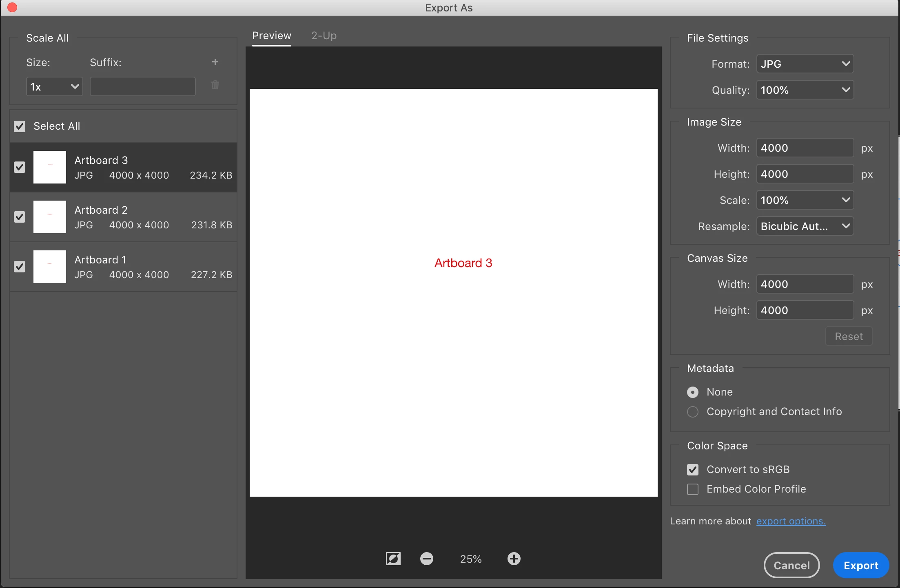Open the Format dropdown showing JPG
The height and width of the screenshot is (588, 900).
pos(805,64)
